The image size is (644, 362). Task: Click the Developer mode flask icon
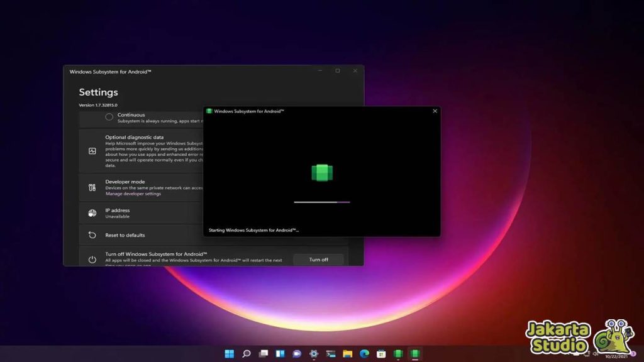tap(92, 187)
